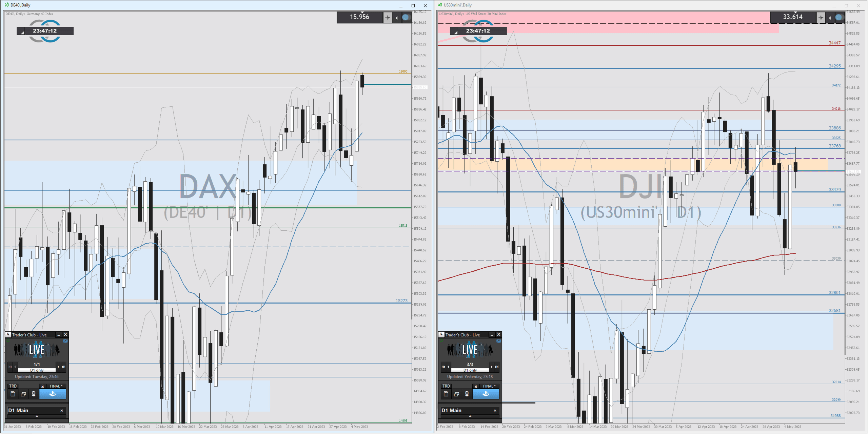Screen dimensions: 868x434
Task: Click the 15.956 price display on DAX chart
Action: pos(360,17)
